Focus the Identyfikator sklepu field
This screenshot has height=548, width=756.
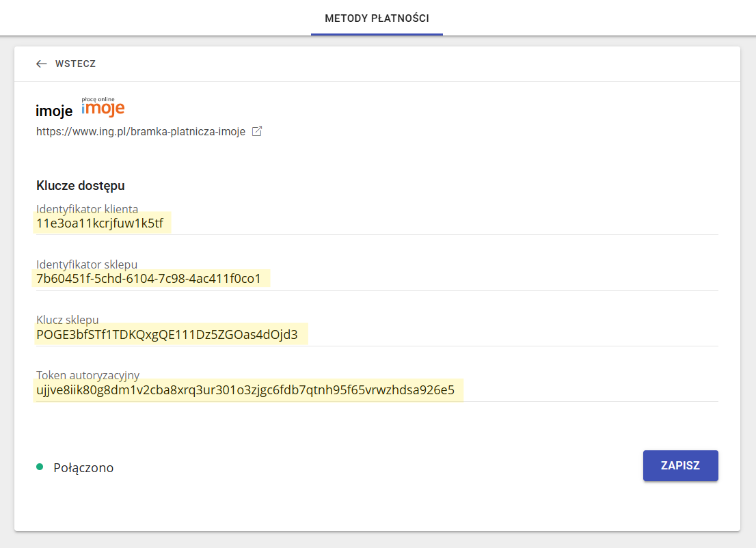[x=377, y=279]
